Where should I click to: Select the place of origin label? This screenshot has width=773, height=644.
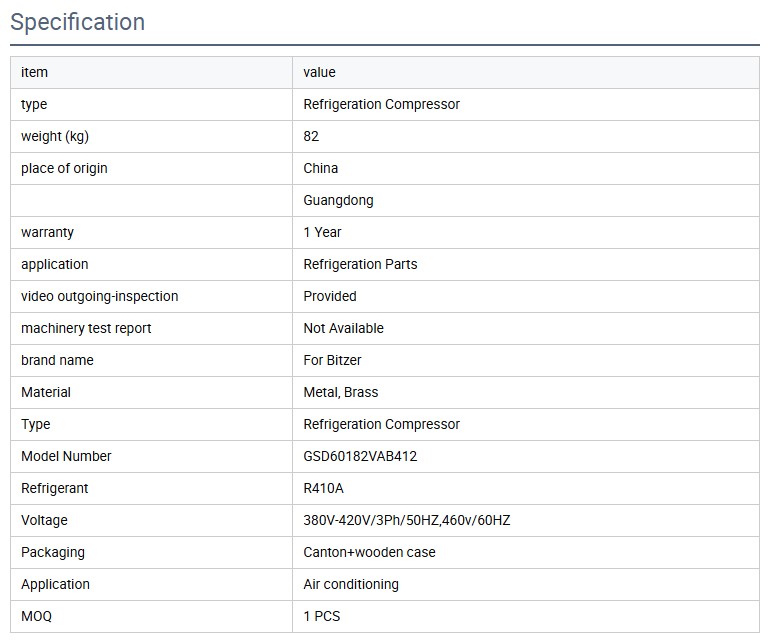64,168
